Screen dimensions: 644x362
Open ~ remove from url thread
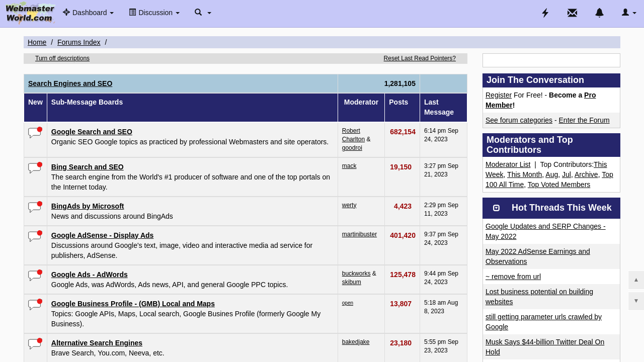(513, 277)
